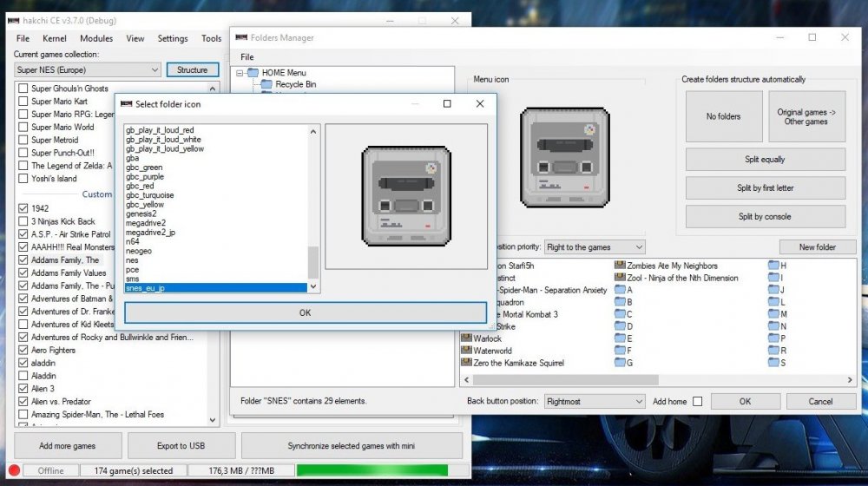This screenshot has width=868, height=486.
Task: Uncheck the 1942 game checkbox
Action: click(x=23, y=208)
